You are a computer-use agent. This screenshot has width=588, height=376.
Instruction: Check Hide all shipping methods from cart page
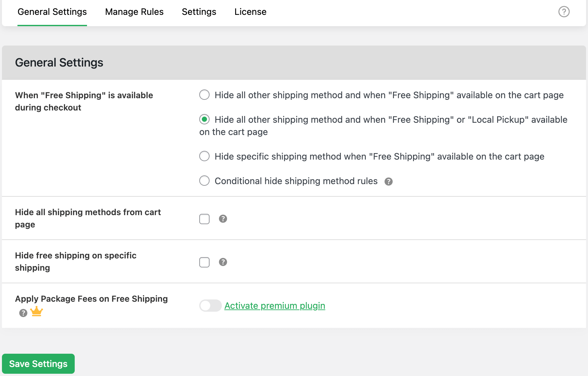point(204,219)
